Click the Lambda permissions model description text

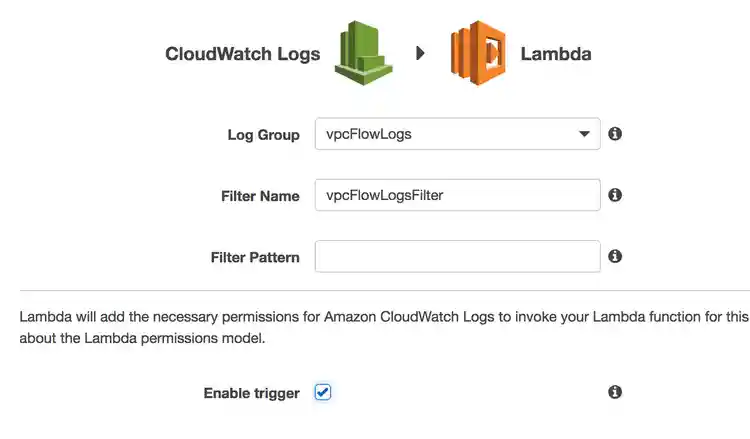coord(385,328)
